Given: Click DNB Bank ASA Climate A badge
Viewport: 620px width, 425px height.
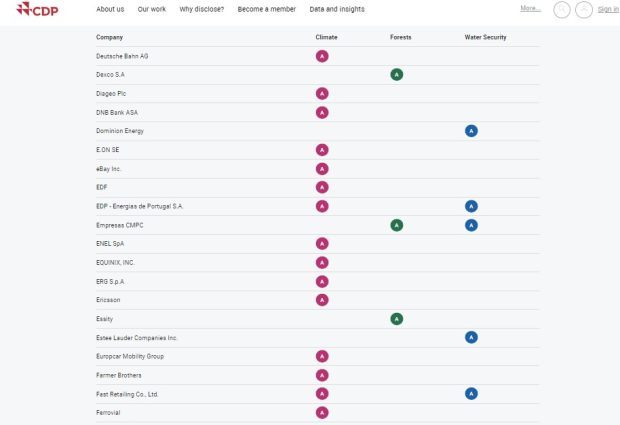Looking at the screenshot, I should 322,113.
